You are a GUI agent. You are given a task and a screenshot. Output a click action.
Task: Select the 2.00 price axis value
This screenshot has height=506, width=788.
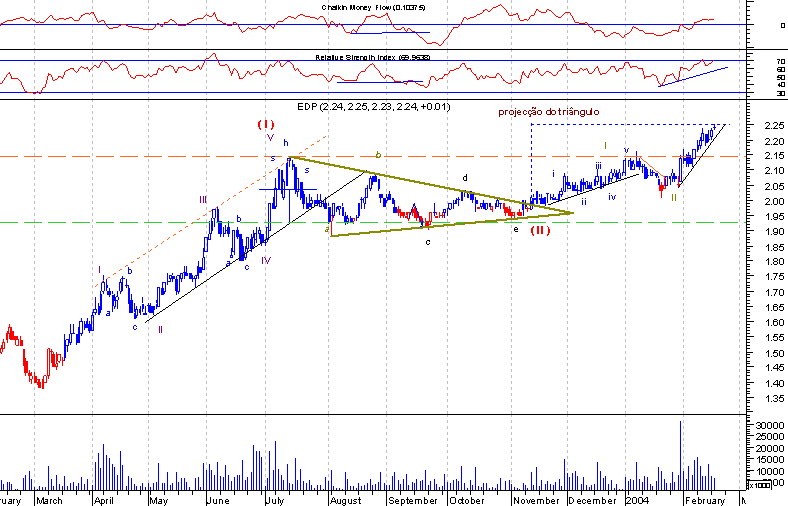click(x=774, y=201)
